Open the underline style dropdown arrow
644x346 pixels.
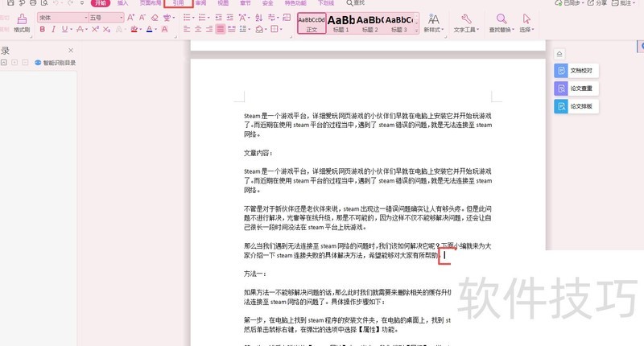71,29
